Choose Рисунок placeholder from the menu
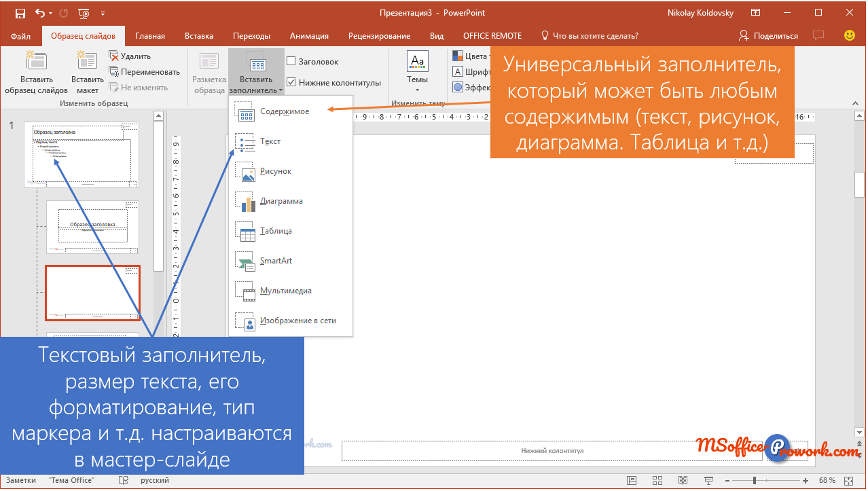Viewport: 868px width, 491px height. pyautogui.click(x=291, y=171)
